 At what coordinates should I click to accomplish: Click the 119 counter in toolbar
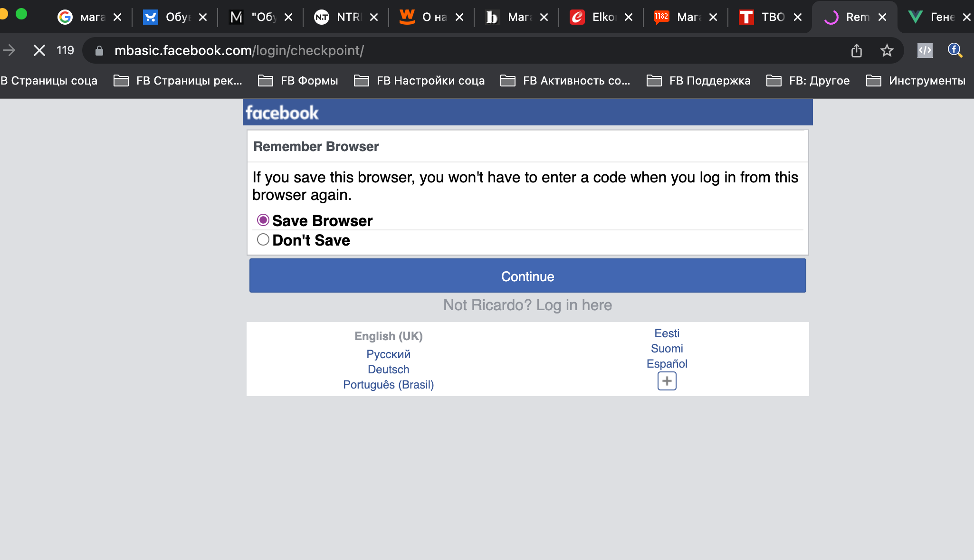(x=65, y=50)
